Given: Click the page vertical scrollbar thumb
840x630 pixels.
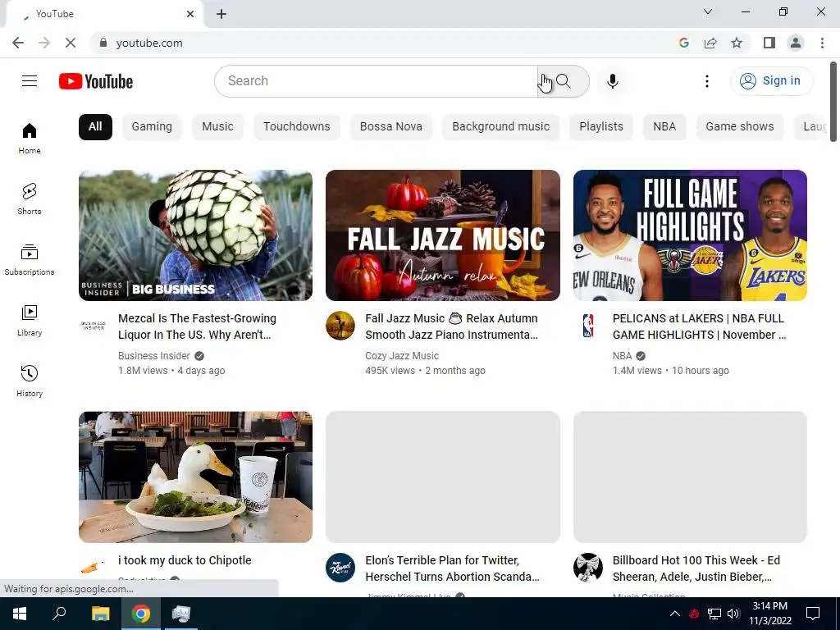Looking at the screenshot, I should (x=833, y=102).
